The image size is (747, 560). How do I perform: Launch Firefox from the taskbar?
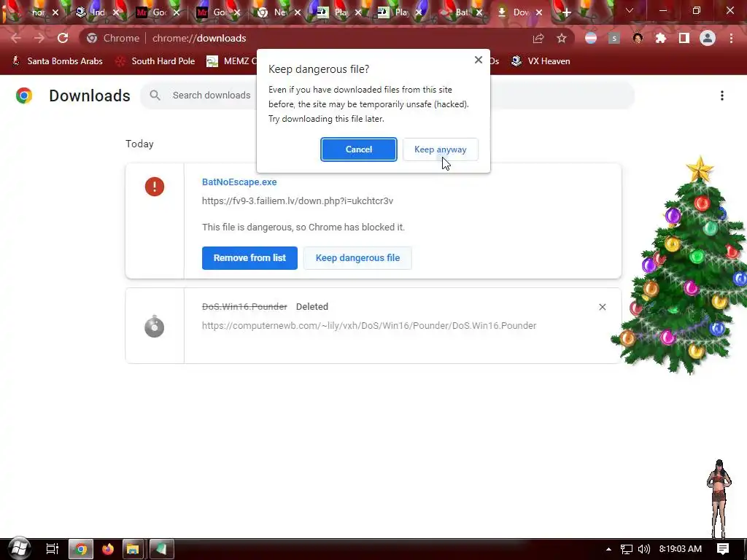tap(108, 550)
